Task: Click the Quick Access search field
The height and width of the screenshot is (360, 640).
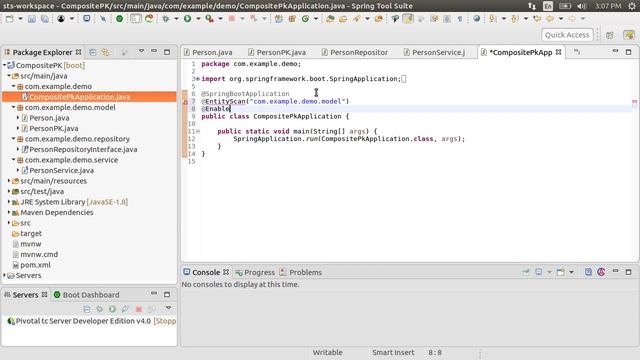Action: pos(567,35)
